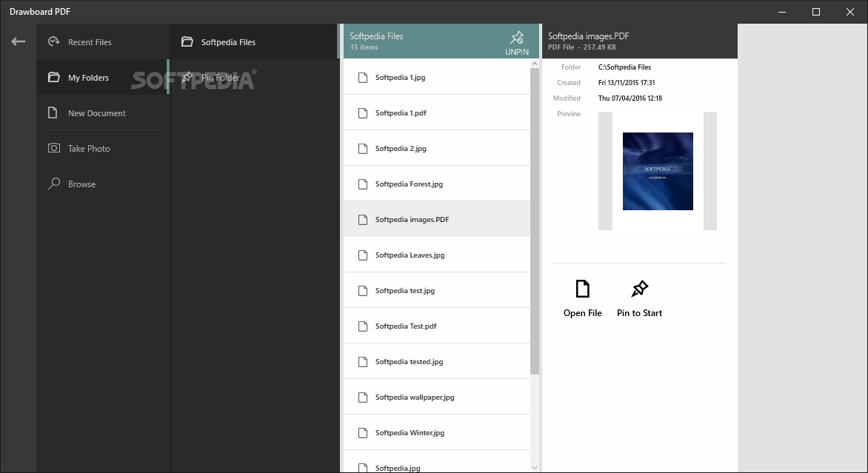Click file icon beside Softpedia 1.pdf
The image size is (868, 473).
point(363,113)
